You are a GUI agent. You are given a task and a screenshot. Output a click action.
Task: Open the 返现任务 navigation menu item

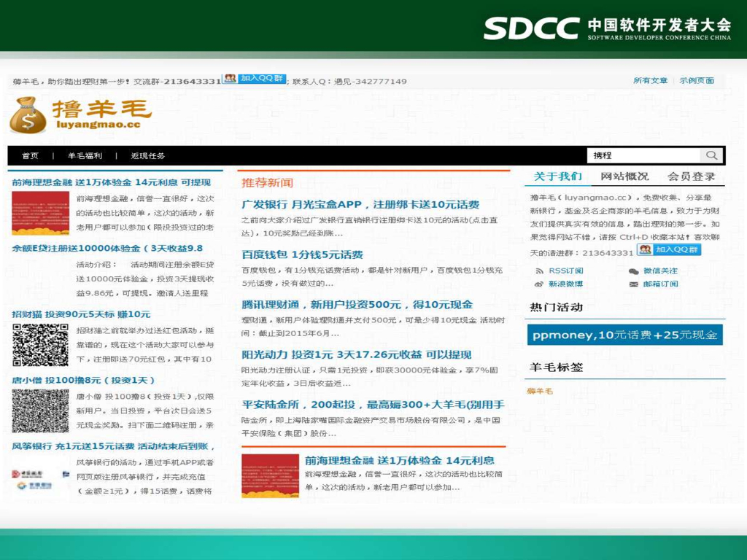[148, 156]
